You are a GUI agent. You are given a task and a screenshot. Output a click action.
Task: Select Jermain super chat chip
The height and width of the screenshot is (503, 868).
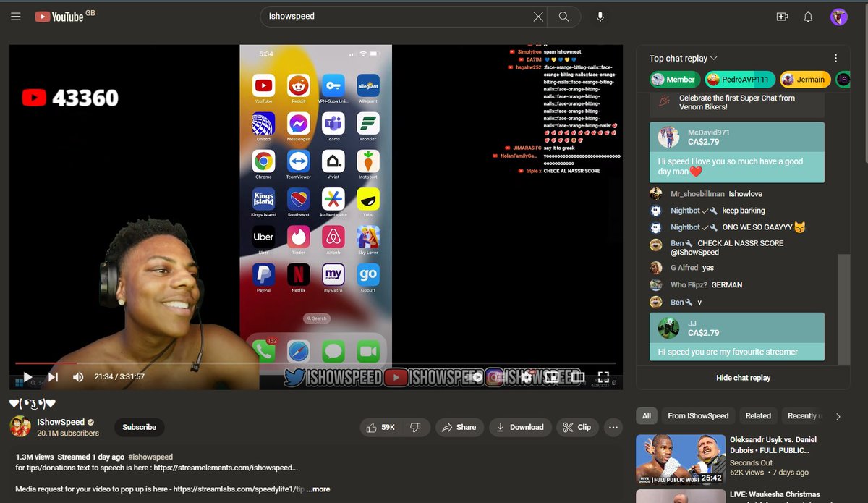pyautogui.click(x=804, y=79)
